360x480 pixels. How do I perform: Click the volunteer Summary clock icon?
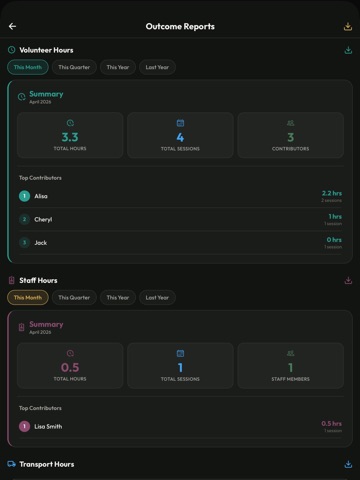(22, 97)
